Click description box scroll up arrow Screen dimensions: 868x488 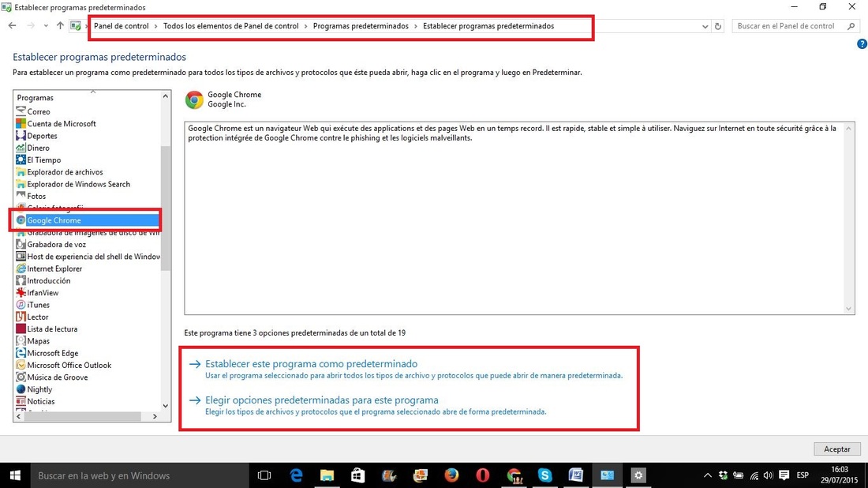(848, 129)
